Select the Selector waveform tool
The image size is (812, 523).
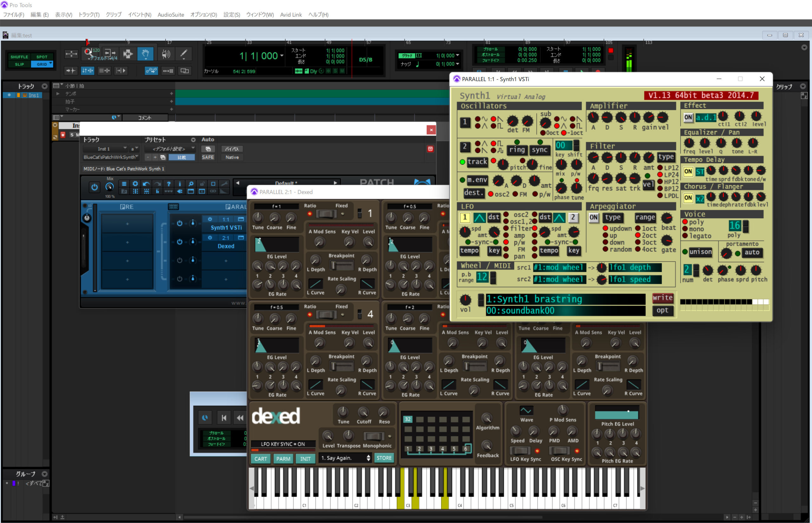coord(128,54)
